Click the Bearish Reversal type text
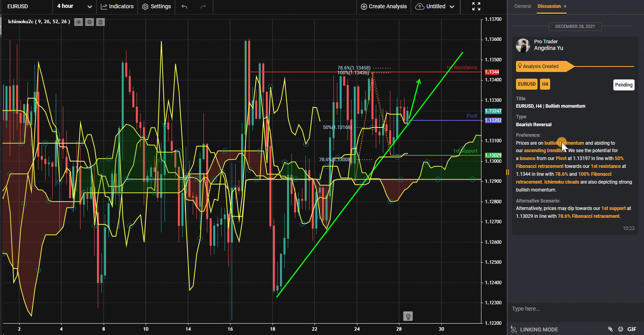 click(534, 125)
